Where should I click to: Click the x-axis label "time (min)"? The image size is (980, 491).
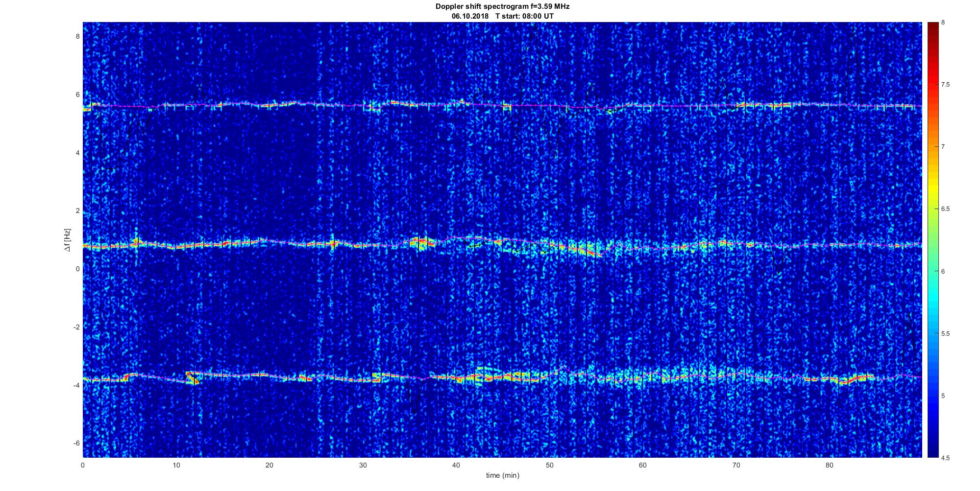click(x=502, y=475)
